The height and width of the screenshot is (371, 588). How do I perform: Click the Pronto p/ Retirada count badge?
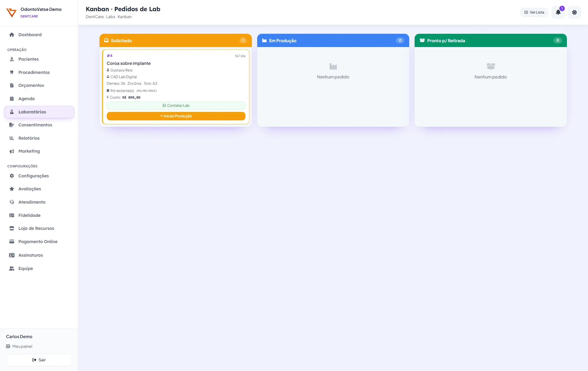point(558,40)
